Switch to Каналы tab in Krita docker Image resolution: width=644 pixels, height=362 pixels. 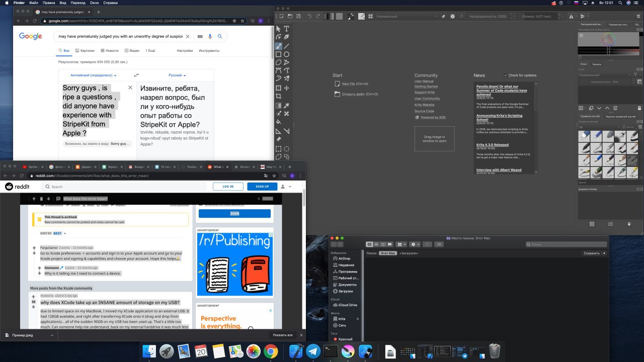click(597, 64)
